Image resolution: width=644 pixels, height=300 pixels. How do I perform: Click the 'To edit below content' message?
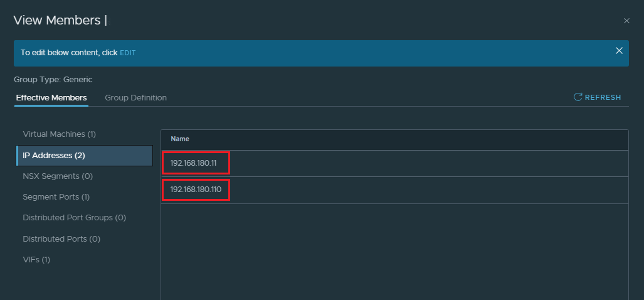coord(69,53)
